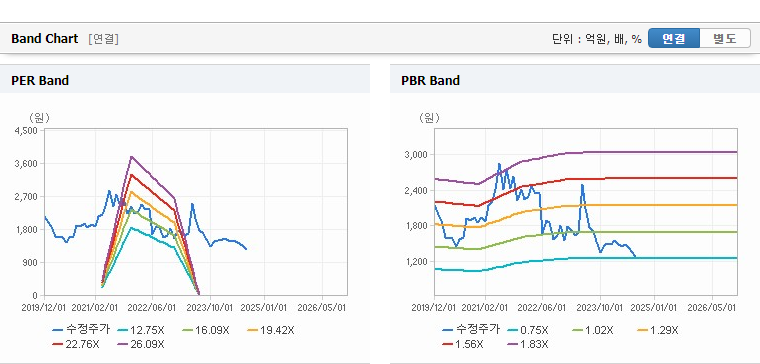Click the 3,600 y-axis label

coord(27,163)
